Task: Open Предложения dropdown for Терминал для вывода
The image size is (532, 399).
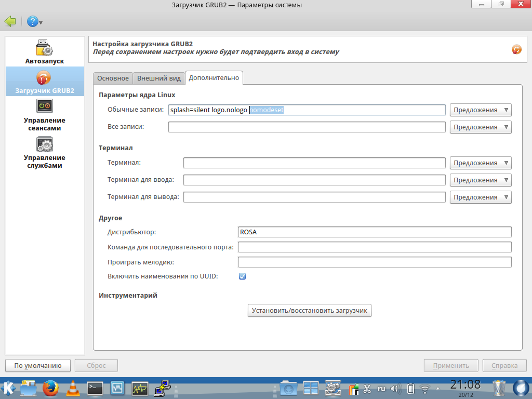Action: point(481,197)
